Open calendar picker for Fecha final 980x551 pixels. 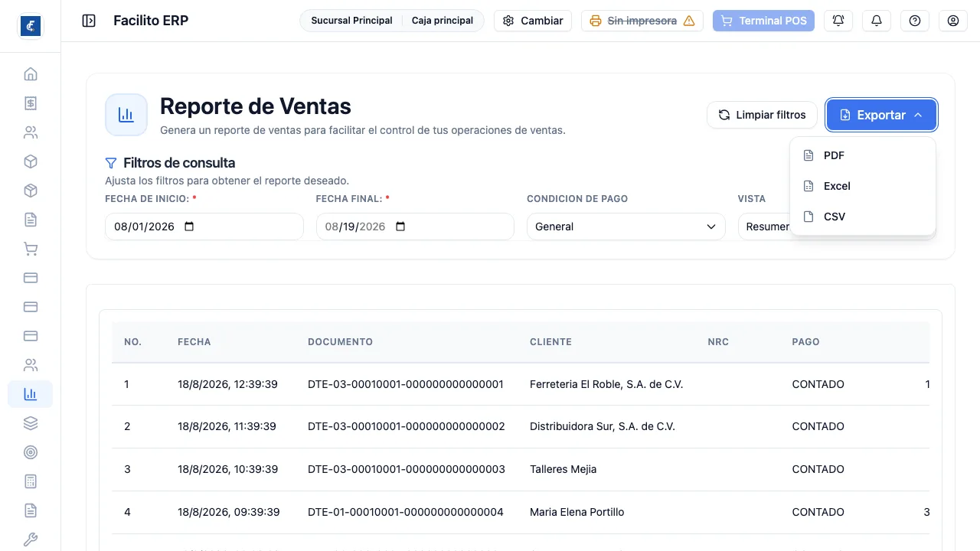click(x=400, y=227)
